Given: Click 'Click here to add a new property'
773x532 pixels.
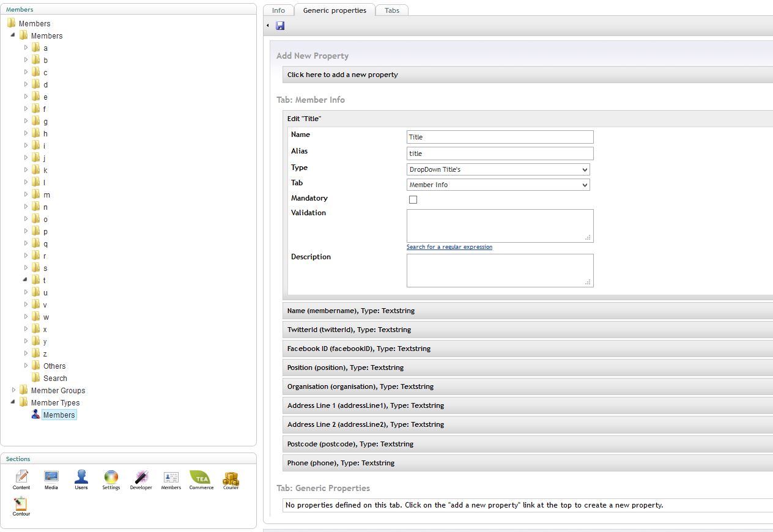Looking at the screenshot, I should (x=342, y=75).
